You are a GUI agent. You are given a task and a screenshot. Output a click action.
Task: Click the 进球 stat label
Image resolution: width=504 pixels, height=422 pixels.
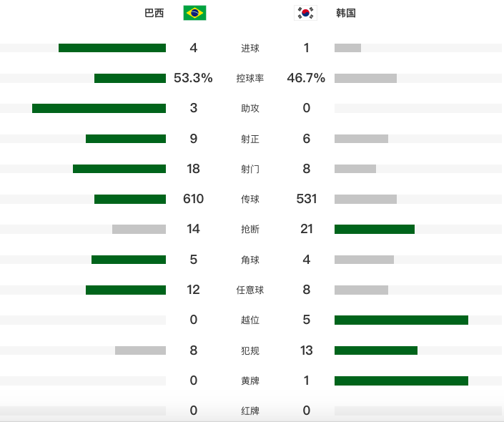(250, 48)
